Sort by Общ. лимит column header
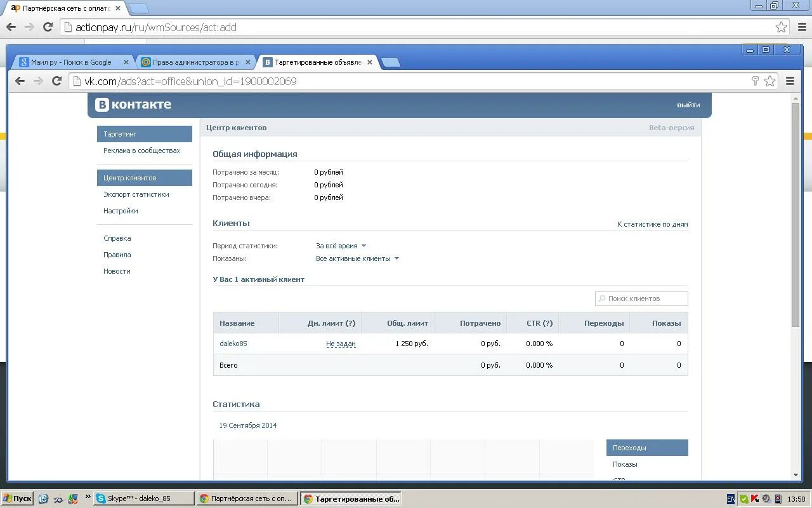 (398, 323)
